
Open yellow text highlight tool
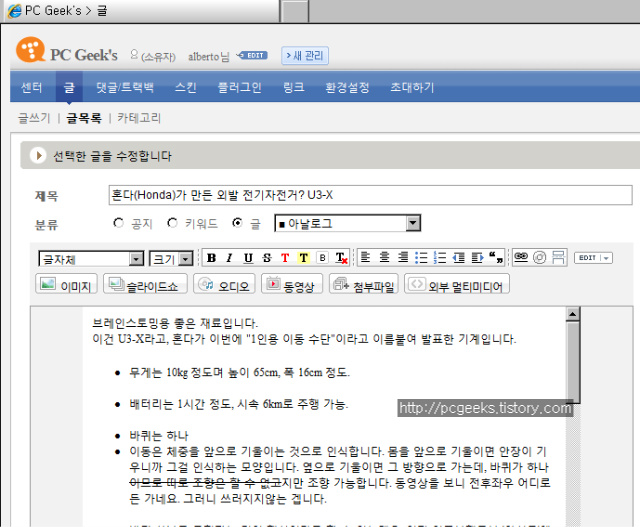click(303, 258)
